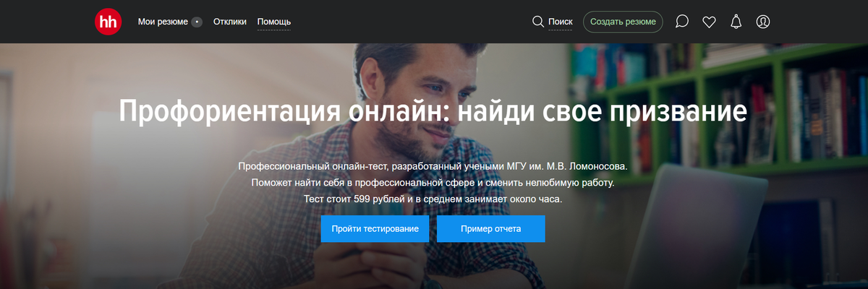Open the hh logo home page
This screenshot has height=289, width=868.
pos(108,22)
